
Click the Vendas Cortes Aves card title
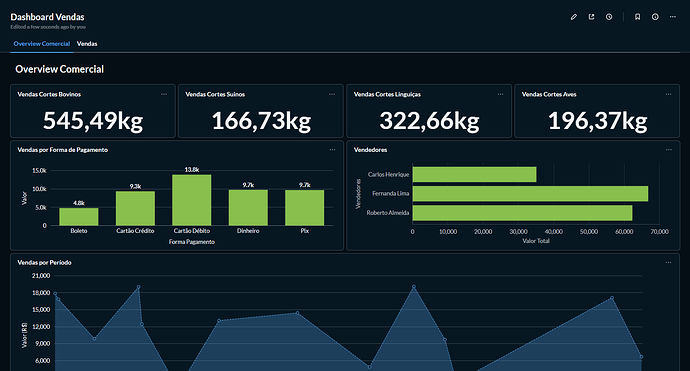549,94
